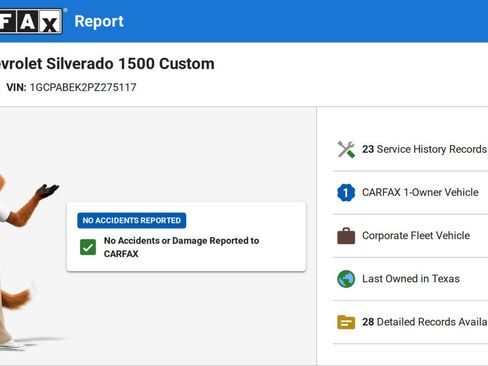Click the globe icon beside Last Owned
The height and width of the screenshot is (366, 488).
point(346,279)
